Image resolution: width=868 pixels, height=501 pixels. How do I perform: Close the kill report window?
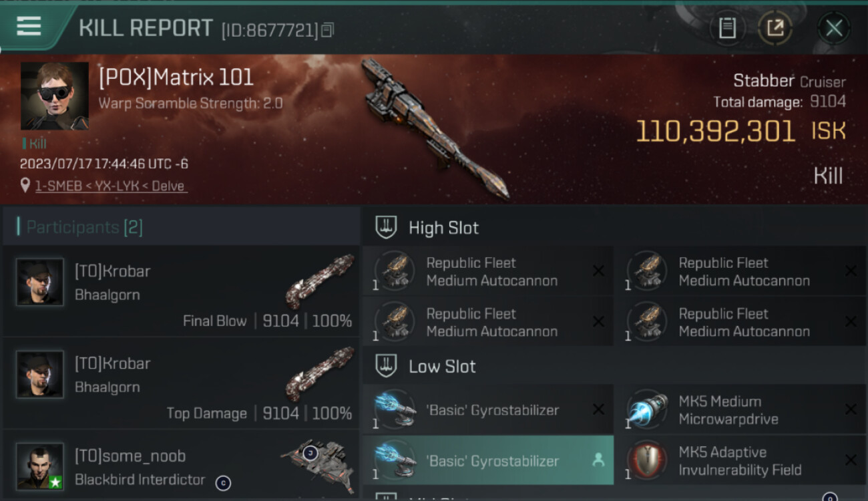click(834, 28)
